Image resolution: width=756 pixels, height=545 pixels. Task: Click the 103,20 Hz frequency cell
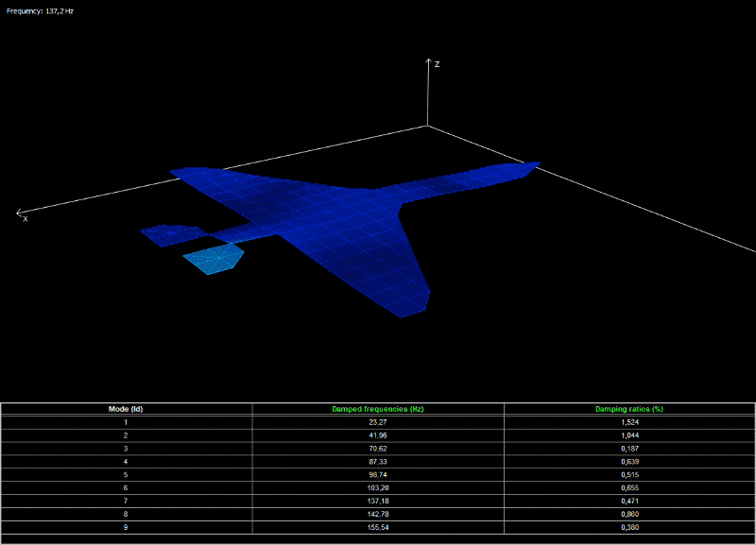pyautogui.click(x=378, y=488)
